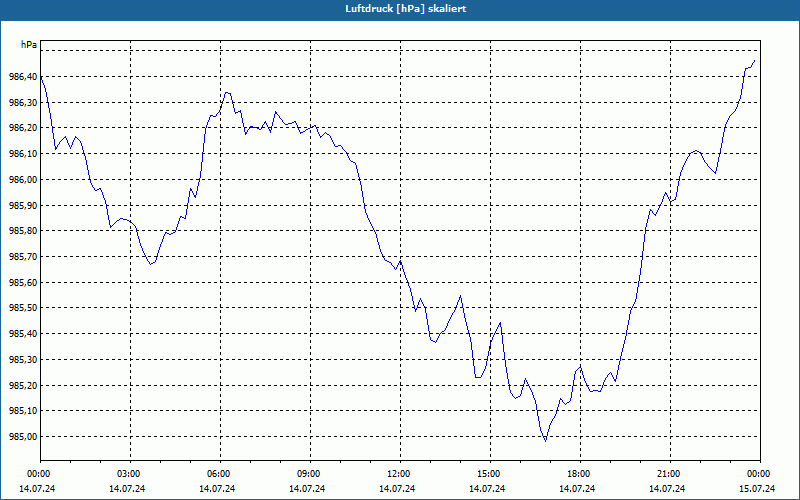The image size is (800, 500).
Task: Select the 985,90 y-axis label
Action: click(x=23, y=205)
